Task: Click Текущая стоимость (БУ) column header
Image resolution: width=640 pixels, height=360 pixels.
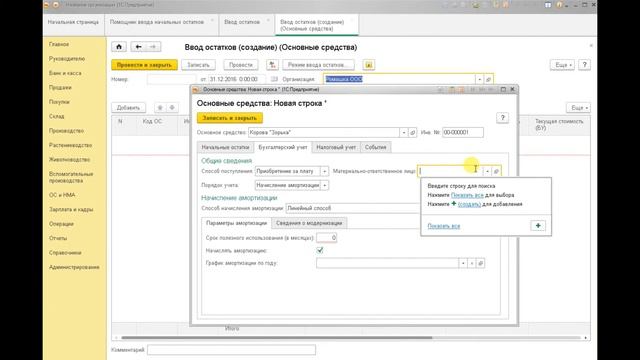Action: coord(559,124)
